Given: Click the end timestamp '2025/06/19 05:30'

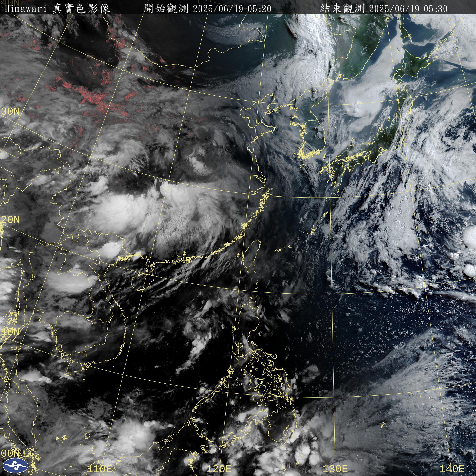Looking at the screenshot, I should pyautogui.click(x=408, y=9).
